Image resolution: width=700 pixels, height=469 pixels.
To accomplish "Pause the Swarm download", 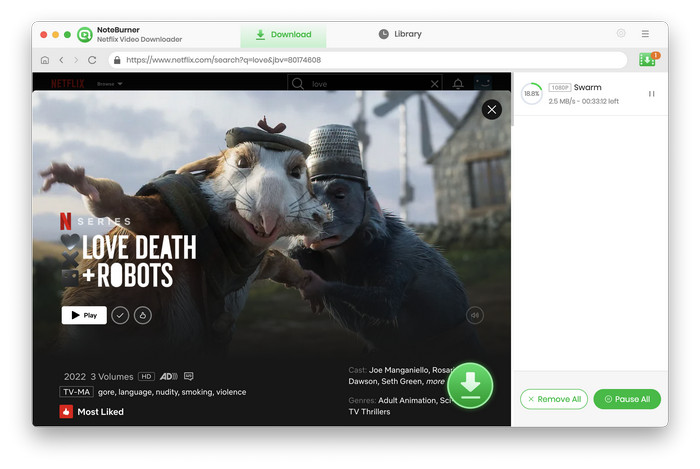I will coord(651,94).
